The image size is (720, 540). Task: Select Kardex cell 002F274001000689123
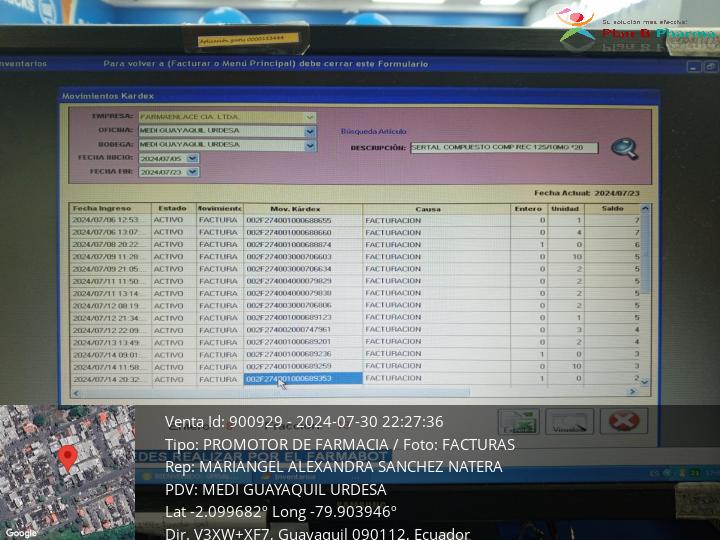click(x=303, y=318)
